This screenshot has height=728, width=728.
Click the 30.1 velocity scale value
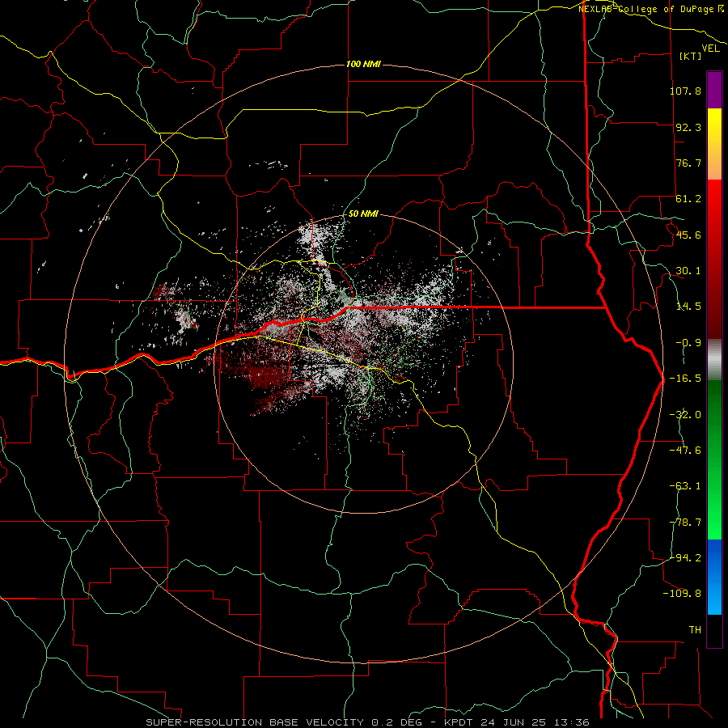[688, 271]
